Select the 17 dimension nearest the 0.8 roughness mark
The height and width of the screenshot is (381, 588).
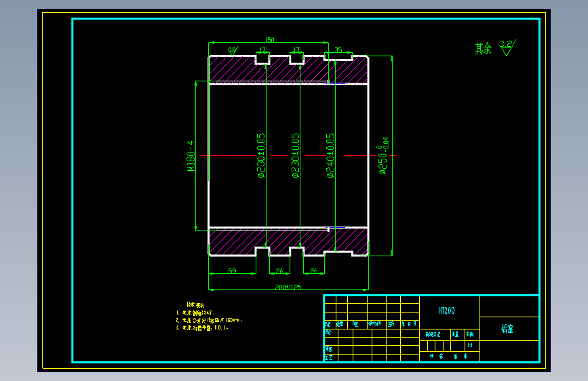[x=262, y=49]
